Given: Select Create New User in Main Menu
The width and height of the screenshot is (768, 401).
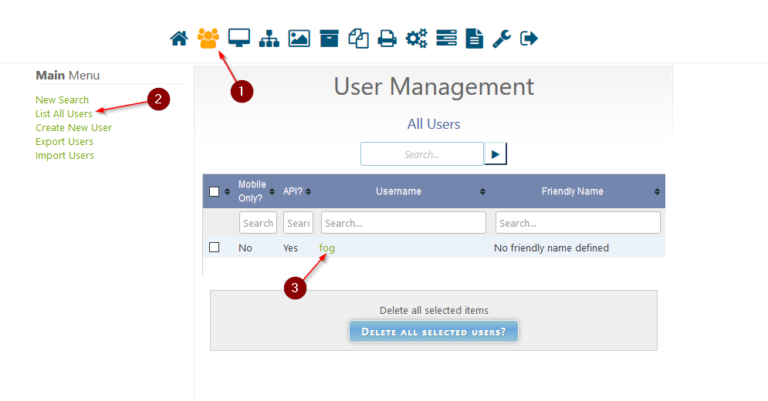Looking at the screenshot, I should (x=73, y=128).
